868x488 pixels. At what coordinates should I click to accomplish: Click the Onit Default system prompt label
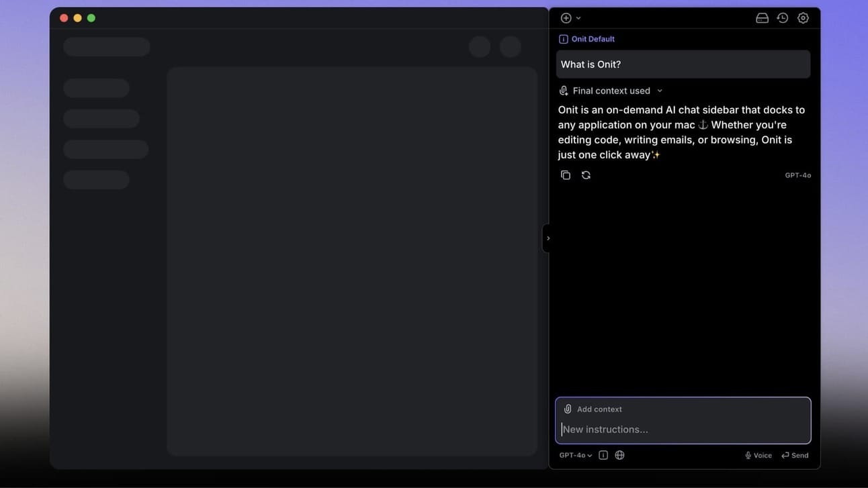[587, 39]
